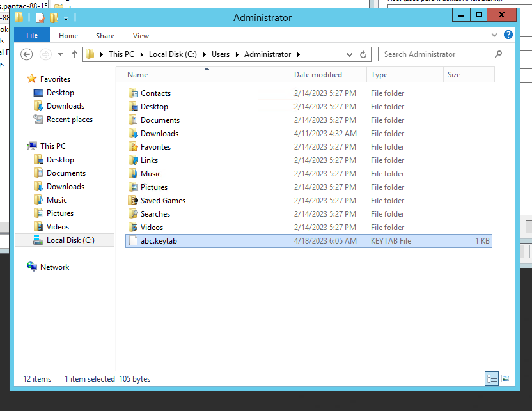Click the KEYTAB File type cell
The height and width of the screenshot is (411, 532).
pyautogui.click(x=391, y=241)
